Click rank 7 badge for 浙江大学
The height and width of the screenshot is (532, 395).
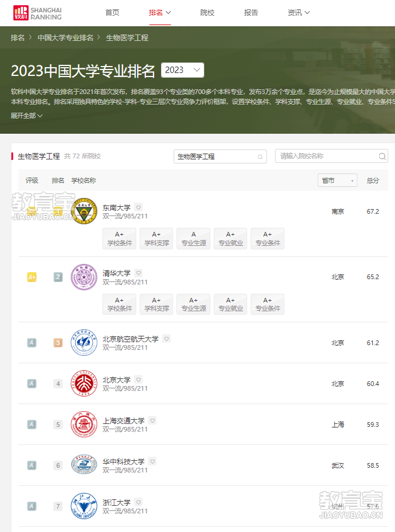coord(58,506)
